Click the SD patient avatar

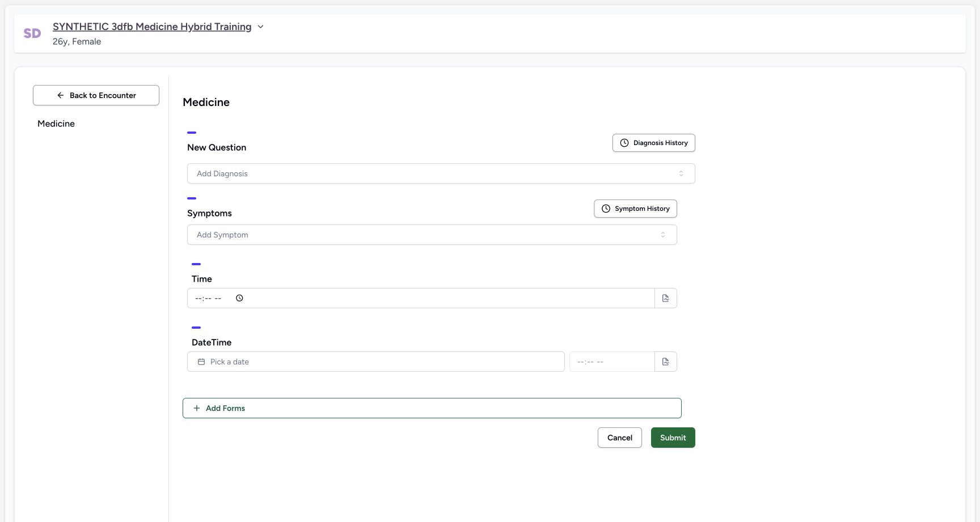32,33
